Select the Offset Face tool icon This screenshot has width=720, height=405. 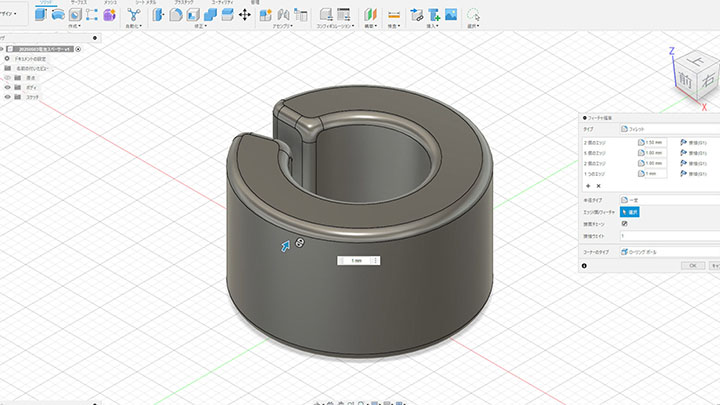click(x=227, y=15)
